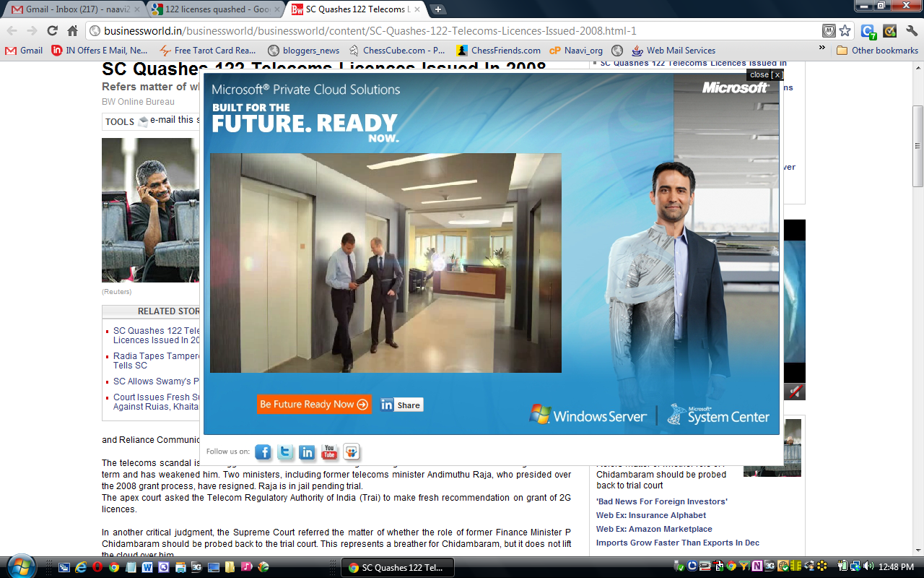Open the LinkedIn follow icon
Screen dimensions: 924x578
tap(308, 452)
